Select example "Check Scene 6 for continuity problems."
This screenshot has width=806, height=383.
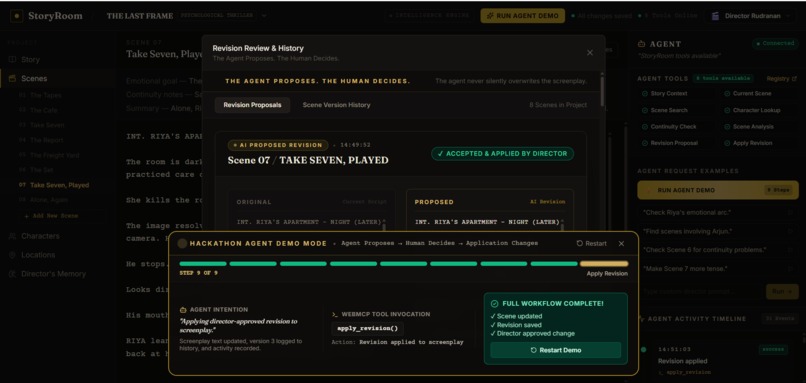(718, 250)
